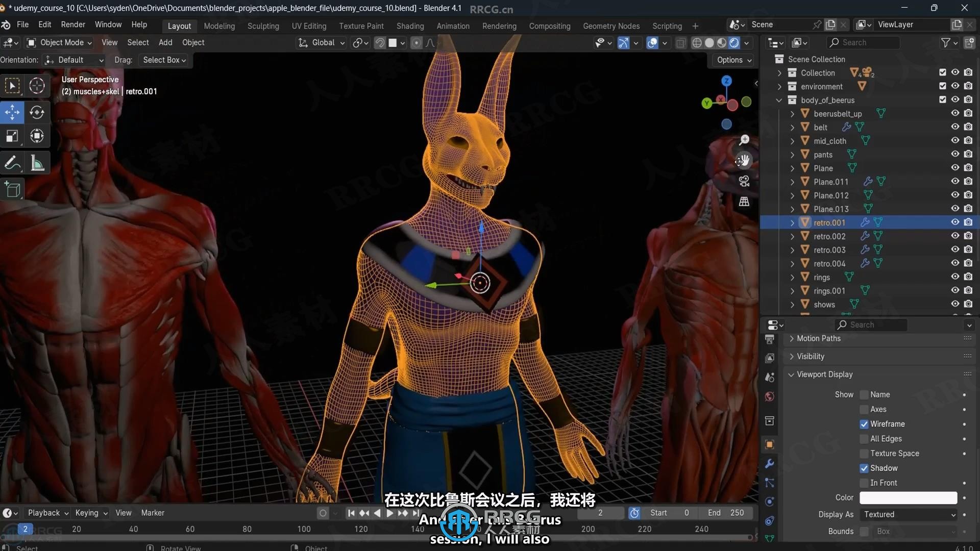Click the Marker timeline menu
Image resolution: width=980 pixels, height=551 pixels.
[x=153, y=513]
